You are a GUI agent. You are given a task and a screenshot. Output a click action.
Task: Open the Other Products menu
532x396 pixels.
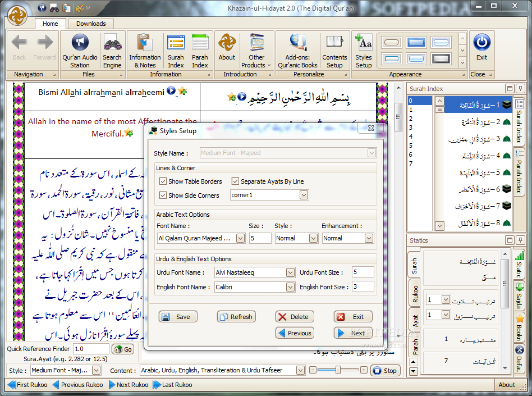click(256, 51)
